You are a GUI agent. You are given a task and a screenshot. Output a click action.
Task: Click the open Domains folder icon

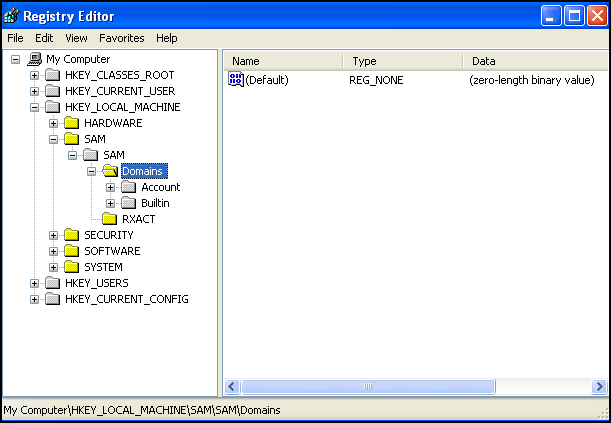pyautogui.click(x=110, y=171)
